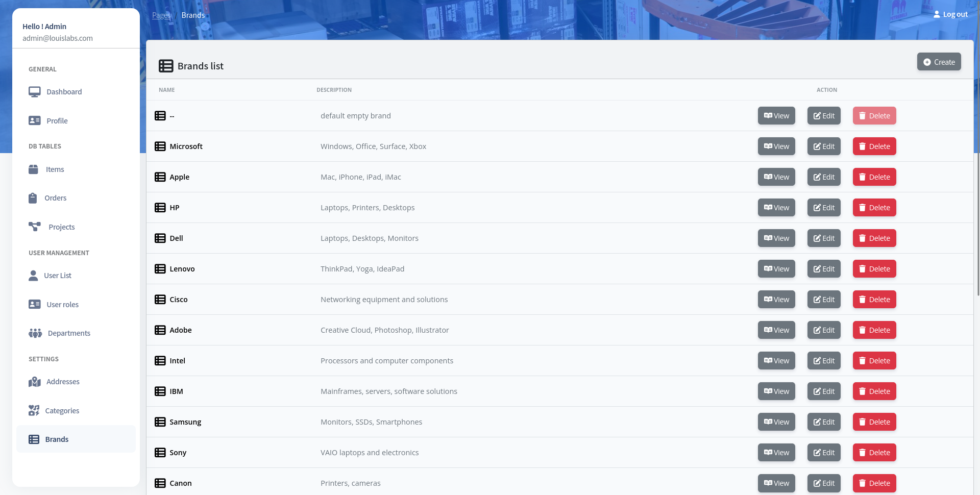Edit the Sony brand
Image resolution: width=980 pixels, height=495 pixels.
click(x=824, y=453)
